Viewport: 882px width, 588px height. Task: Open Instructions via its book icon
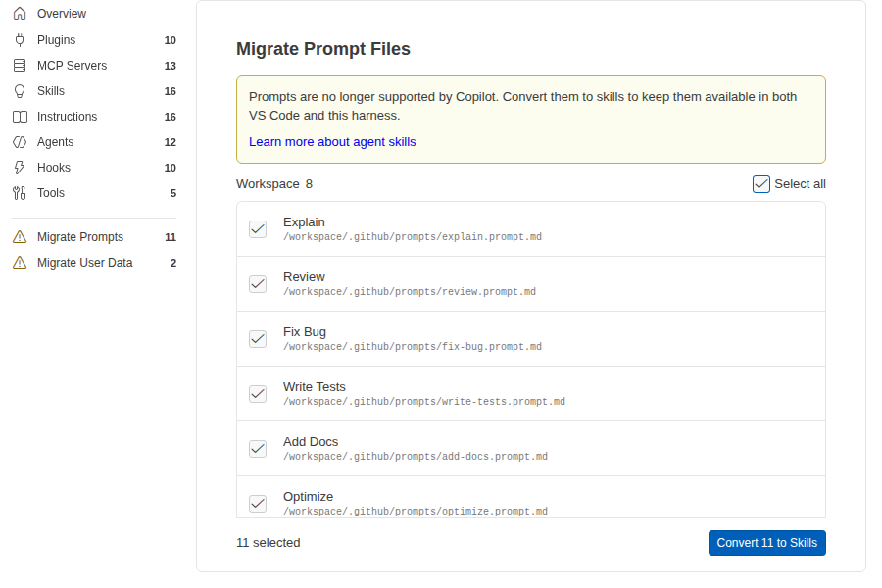pos(20,117)
